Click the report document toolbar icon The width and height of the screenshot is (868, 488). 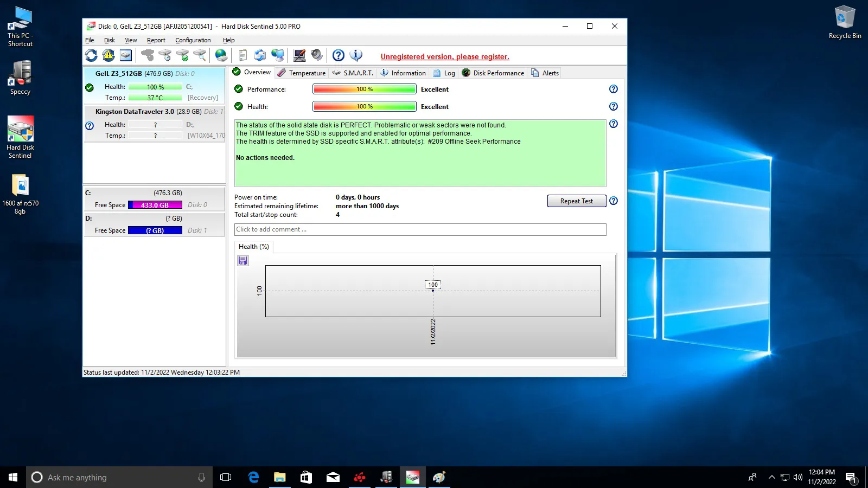[x=243, y=55]
